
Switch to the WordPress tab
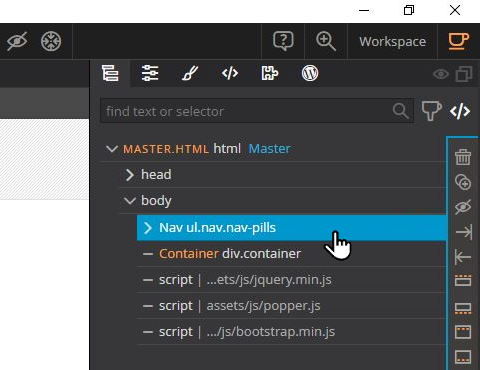click(x=310, y=73)
